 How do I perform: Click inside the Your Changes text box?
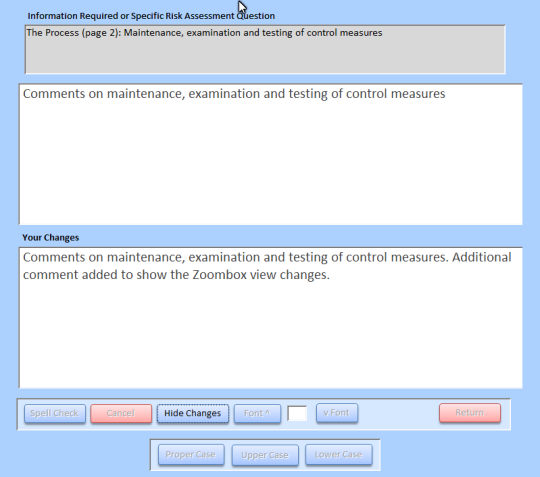point(271,318)
